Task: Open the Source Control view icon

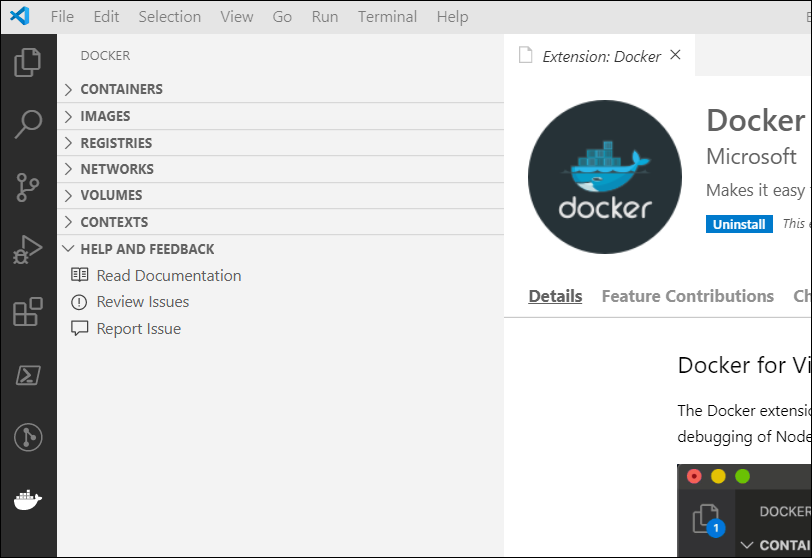Action: [x=28, y=187]
